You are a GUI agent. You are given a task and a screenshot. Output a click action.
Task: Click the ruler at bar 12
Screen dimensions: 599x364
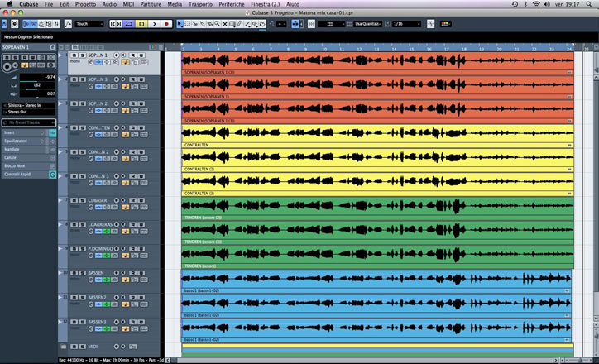click(359, 48)
